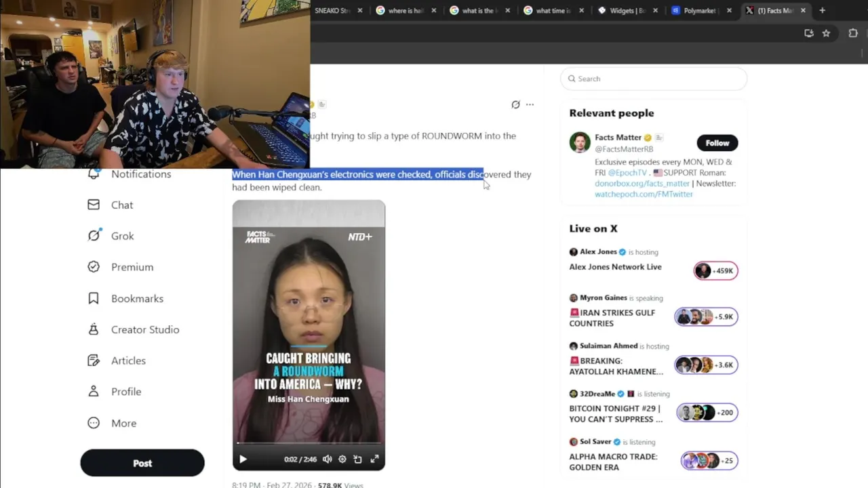Click the More circle icon
The image size is (868, 488).
[x=94, y=423]
